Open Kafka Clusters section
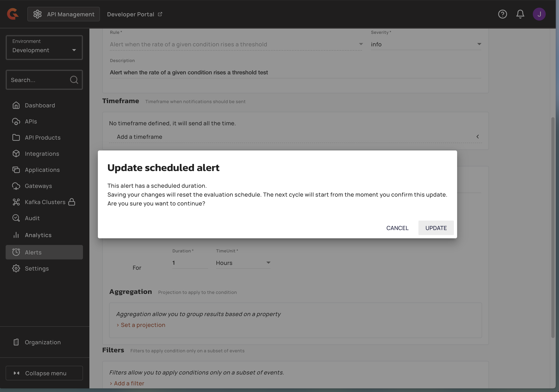Image resolution: width=559 pixels, height=392 pixels. pos(45,202)
